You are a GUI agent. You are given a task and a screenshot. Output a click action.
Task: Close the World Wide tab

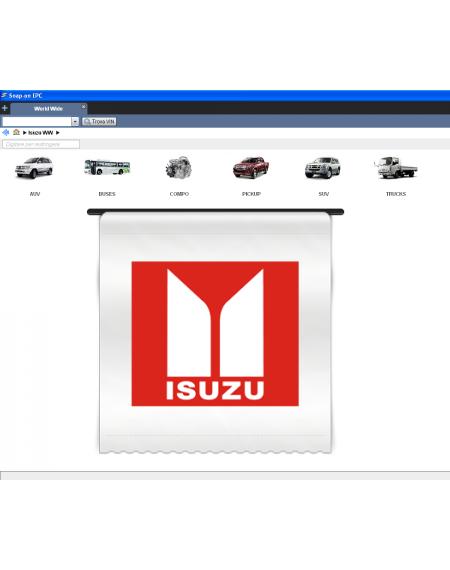83,107
